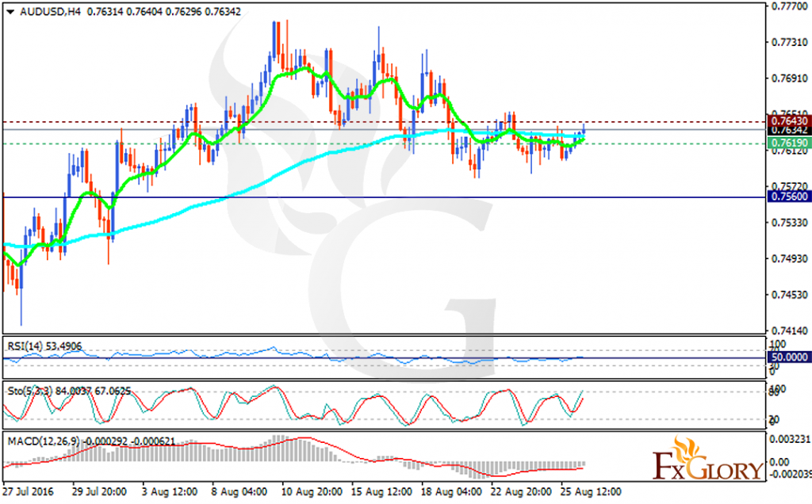
Task: Click the red dashed 0.76430 resistance line
Action: [x=383, y=121]
